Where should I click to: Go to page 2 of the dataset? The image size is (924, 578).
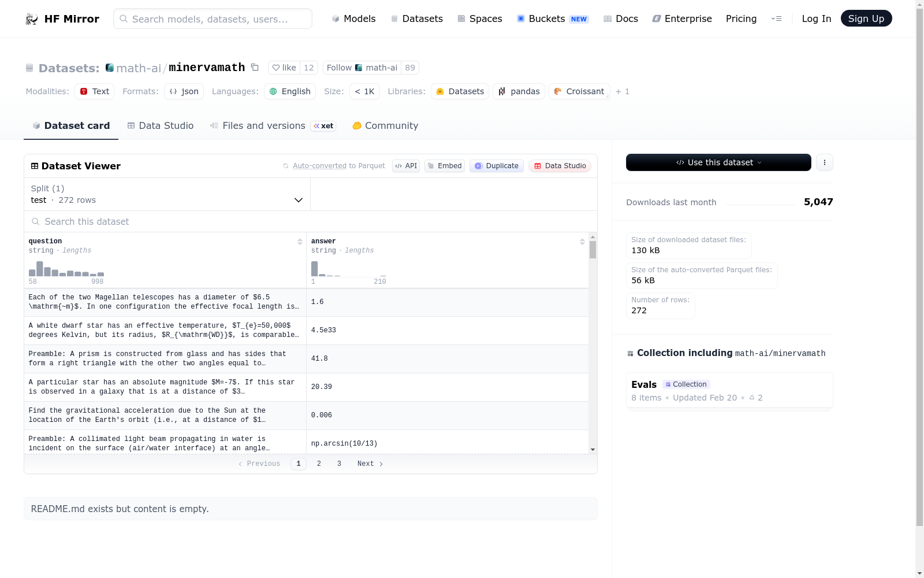point(319,464)
